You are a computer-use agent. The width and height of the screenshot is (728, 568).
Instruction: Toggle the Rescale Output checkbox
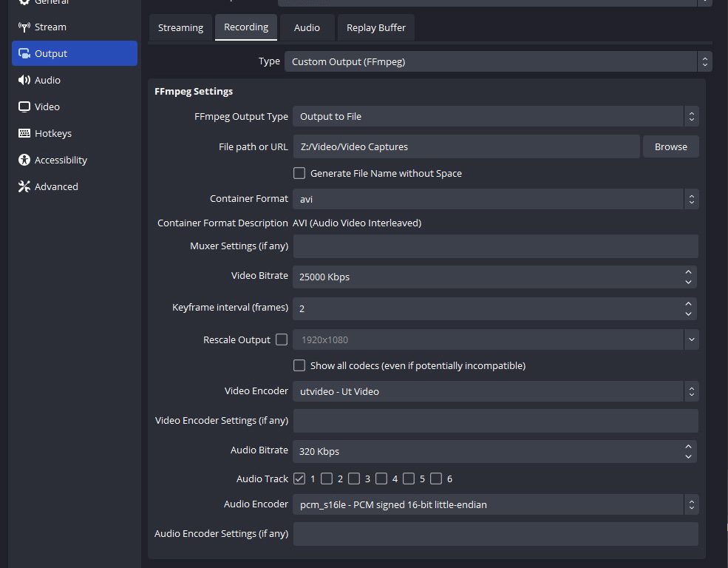[281, 339]
